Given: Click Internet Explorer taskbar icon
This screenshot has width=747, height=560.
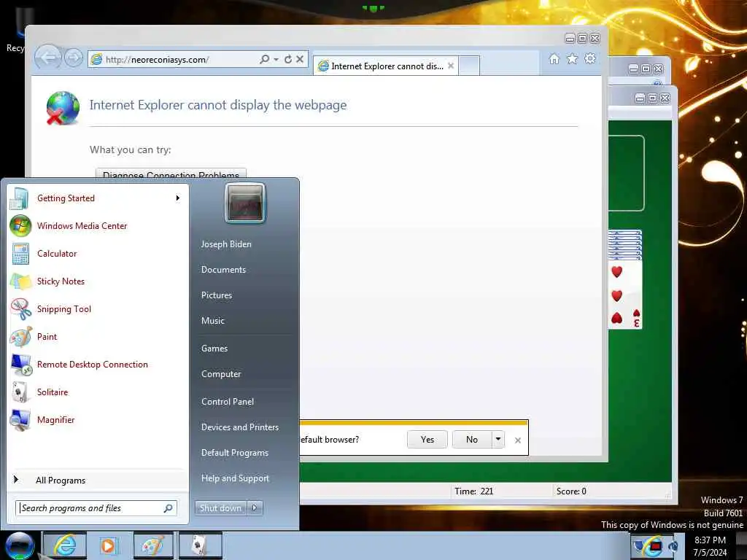Looking at the screenshot, I should coord(65,545).
